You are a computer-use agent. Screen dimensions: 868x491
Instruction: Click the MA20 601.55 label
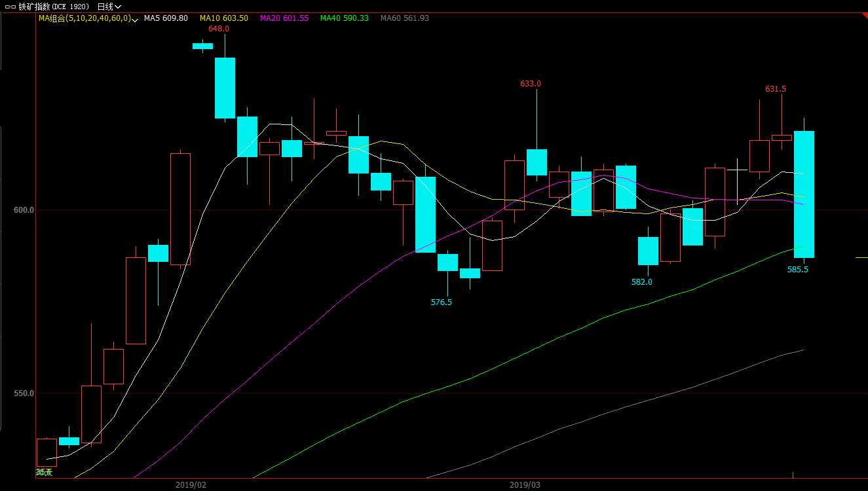click(x=284, y=18)
